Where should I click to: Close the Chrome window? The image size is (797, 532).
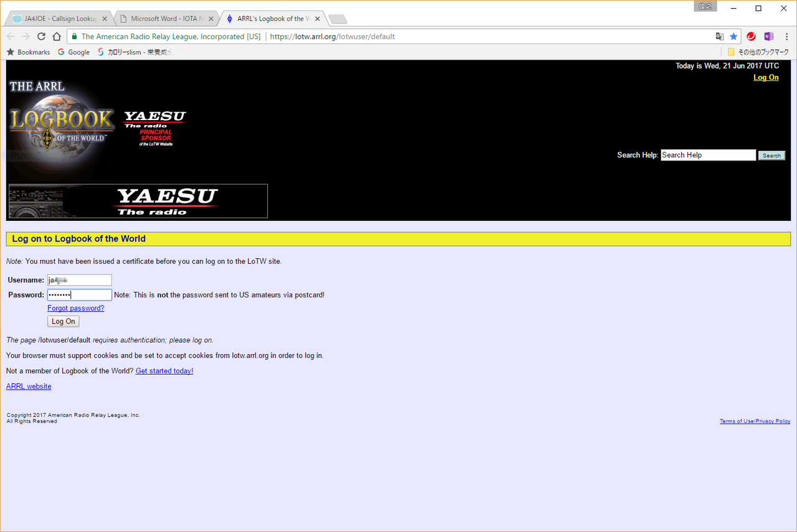coord(784,8)
